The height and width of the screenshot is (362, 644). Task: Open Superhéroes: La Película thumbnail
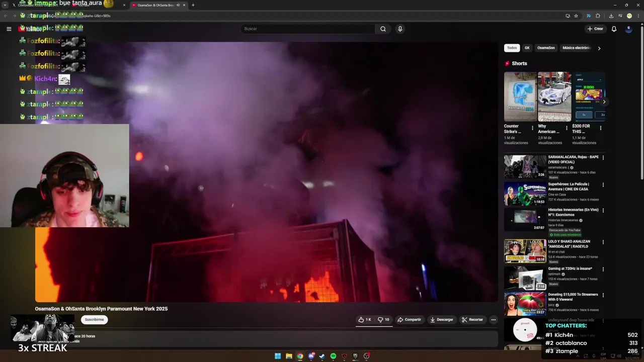525,194
